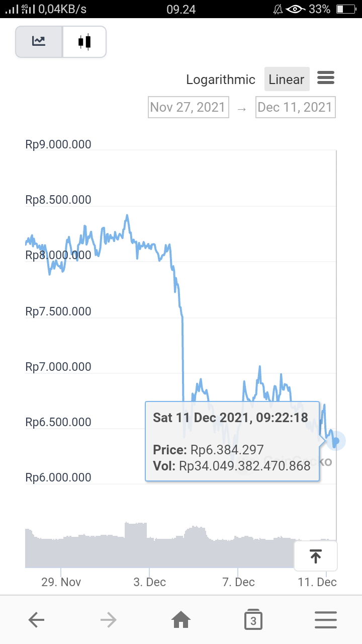Viewport: 362px width, 644px height.
Task: Go back with browser back arrow
Action: (x=36, y=620)
